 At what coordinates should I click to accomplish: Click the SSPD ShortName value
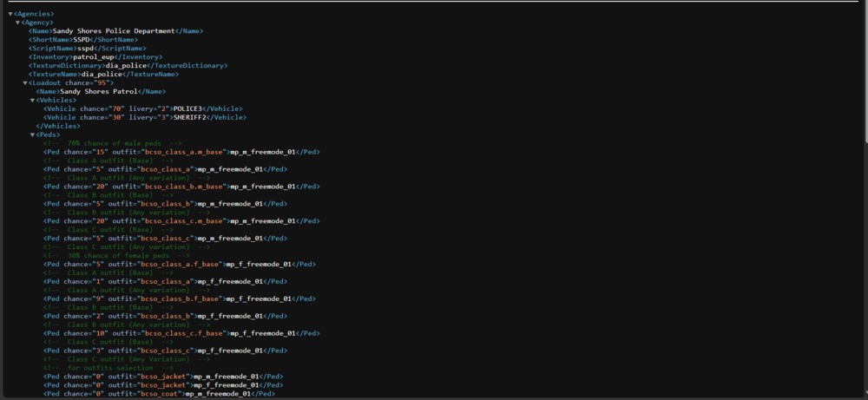click(82, 40)
